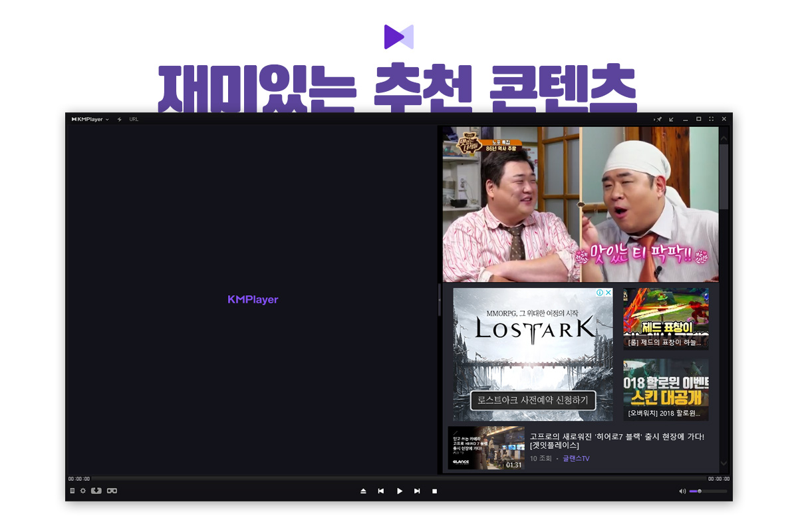Click scrollbar down arrow in content panel
The image size is (798, 532).
(x=724, y=463)
